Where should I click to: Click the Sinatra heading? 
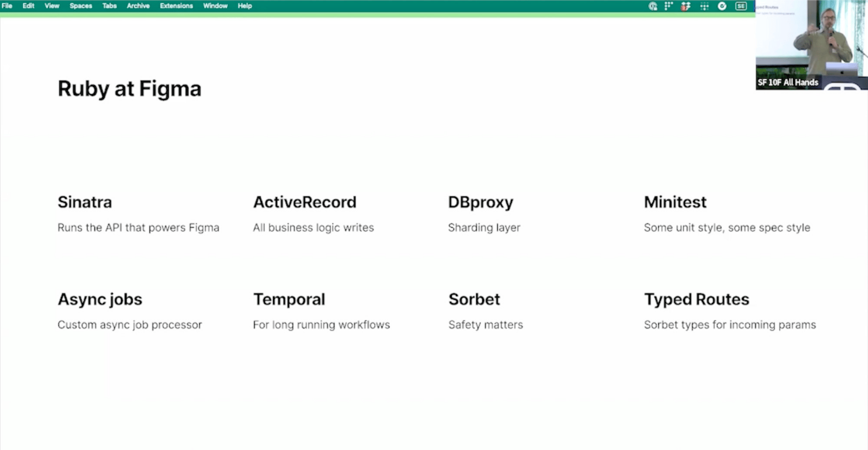click(85, 202)
